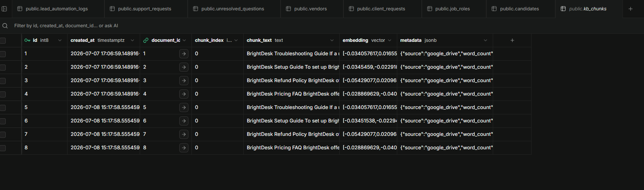Switch to public.unresolved_questions tab
The width and height of the screenshot is (644, 190).
(x=234, y=8)
